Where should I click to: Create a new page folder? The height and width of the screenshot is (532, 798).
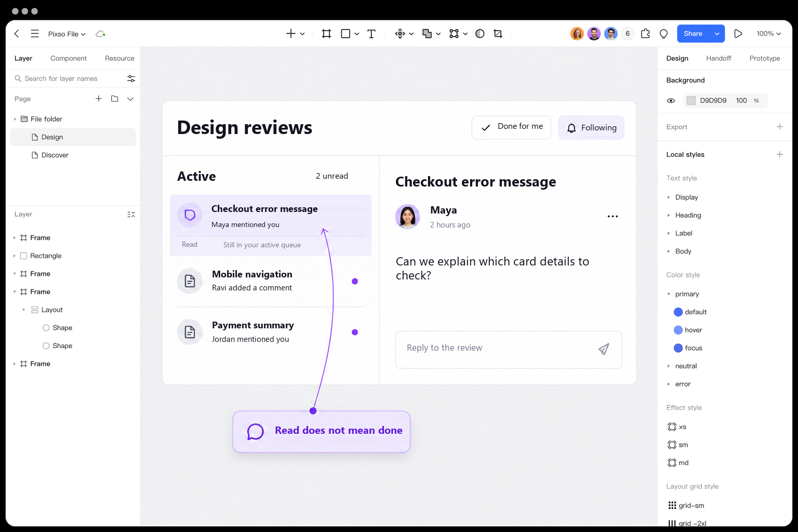coord(115,99)
